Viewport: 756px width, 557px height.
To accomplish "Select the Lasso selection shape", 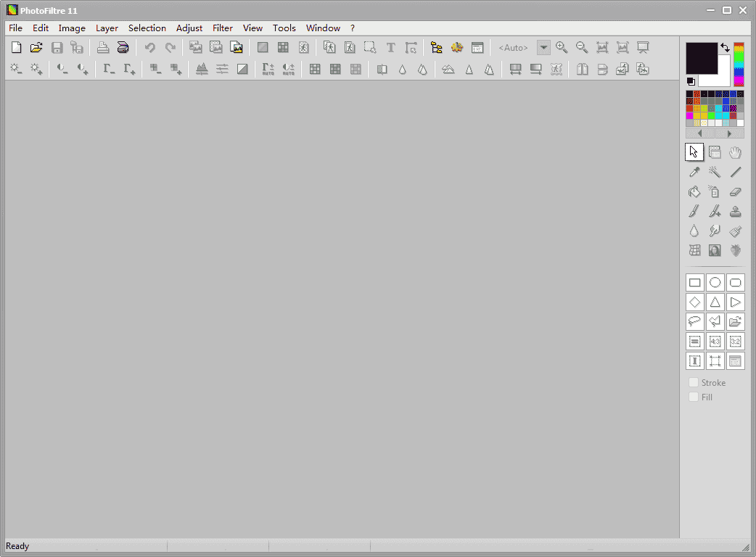I will (x=694, y=321).
